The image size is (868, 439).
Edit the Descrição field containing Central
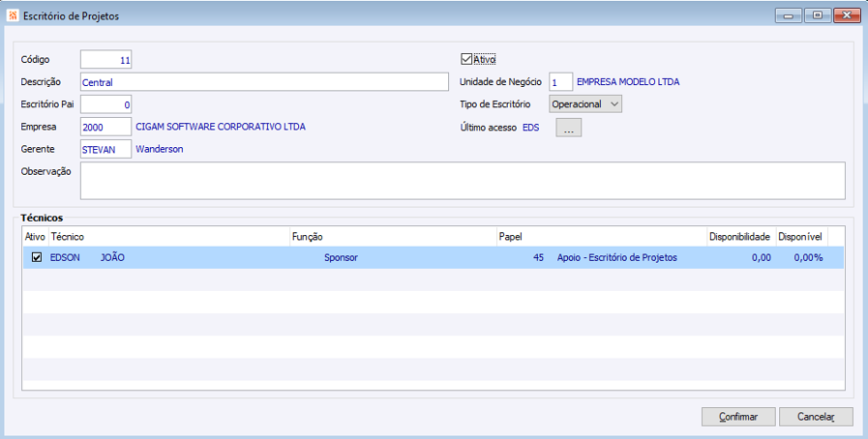coord(264,82)
